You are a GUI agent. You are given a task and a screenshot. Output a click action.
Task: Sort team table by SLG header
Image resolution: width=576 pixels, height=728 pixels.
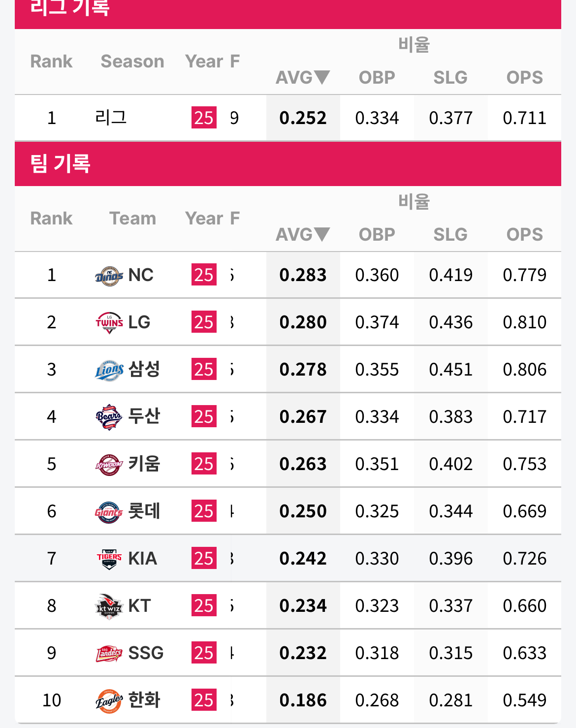tap(450, 234)
